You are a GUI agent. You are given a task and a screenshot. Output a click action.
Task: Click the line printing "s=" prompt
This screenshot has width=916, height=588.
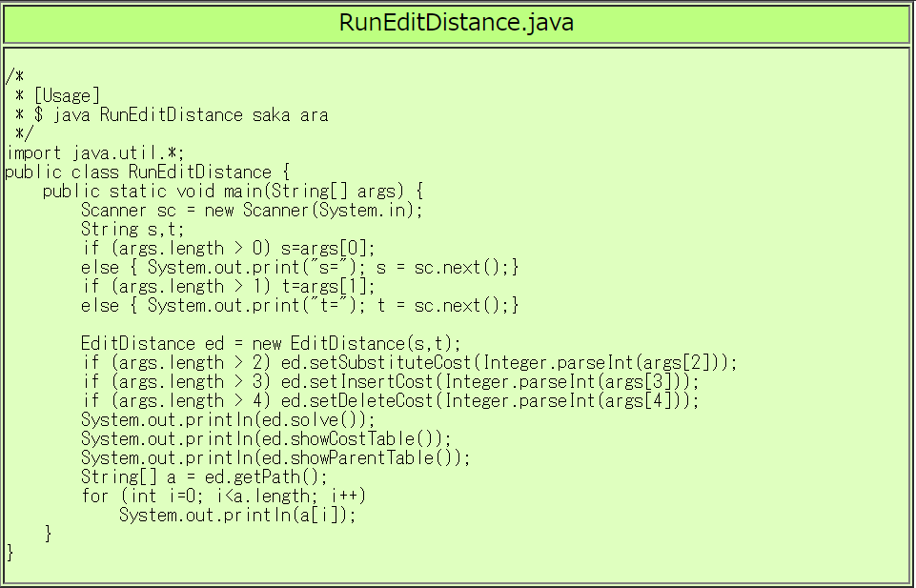click(299, 268)
